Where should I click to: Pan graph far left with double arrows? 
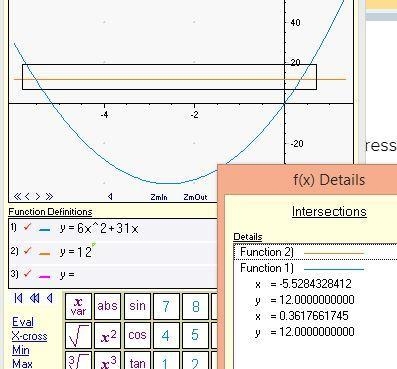coord(17,197)
